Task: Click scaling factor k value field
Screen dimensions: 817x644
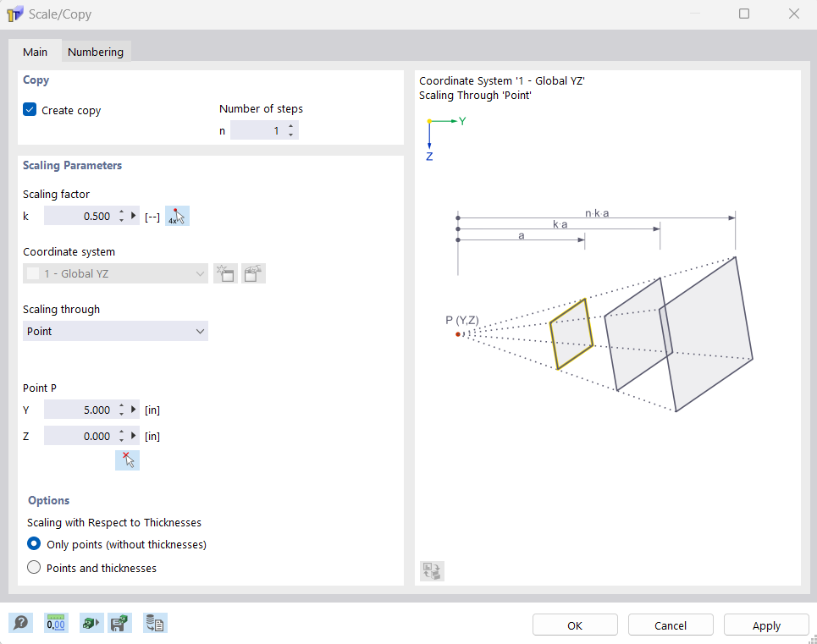Action: (x=80, y=216)
